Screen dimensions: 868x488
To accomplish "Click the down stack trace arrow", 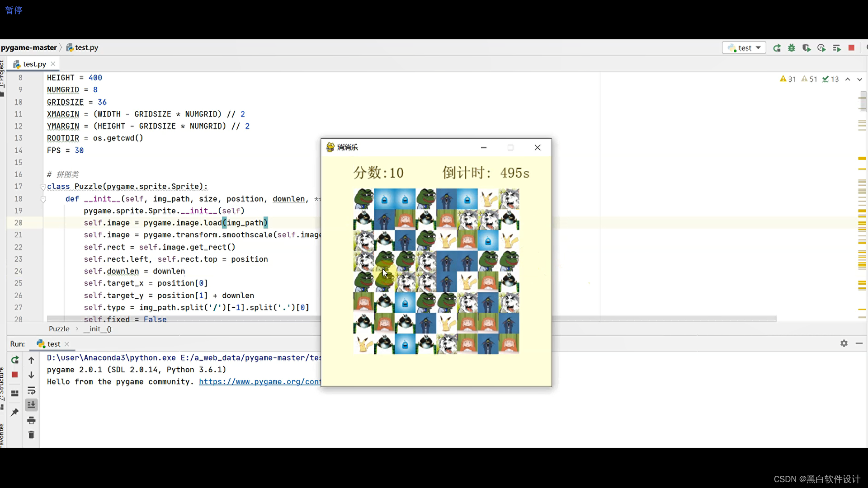I will pyautogui.click(x=31, y=375).
